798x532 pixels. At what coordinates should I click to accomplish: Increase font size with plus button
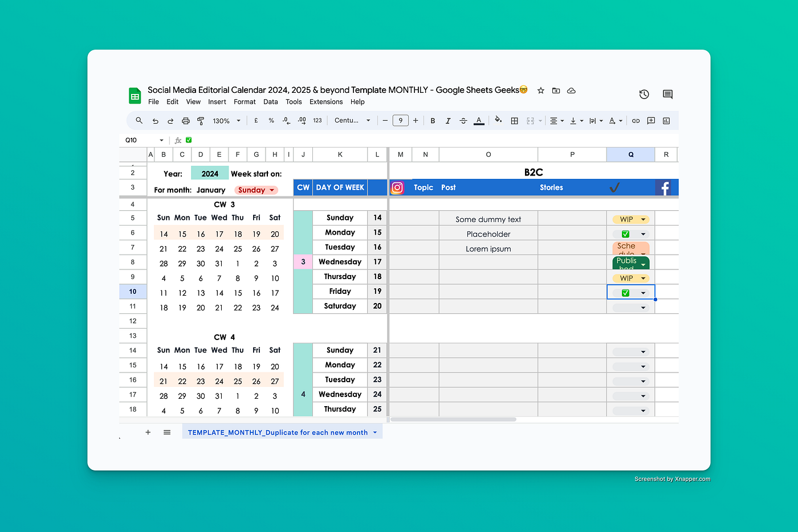click(416, 120)
